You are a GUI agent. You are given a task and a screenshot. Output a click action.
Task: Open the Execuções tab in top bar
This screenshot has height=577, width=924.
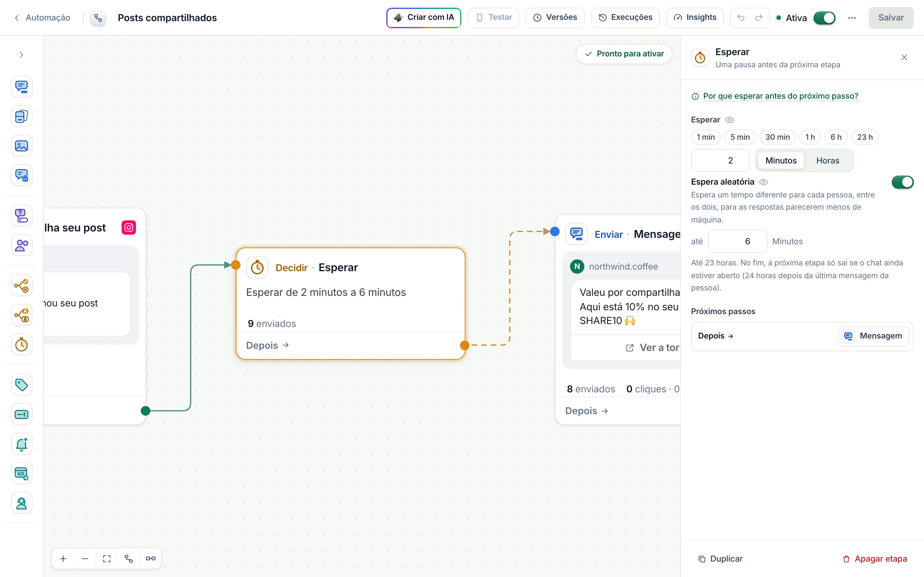[625, 18]
